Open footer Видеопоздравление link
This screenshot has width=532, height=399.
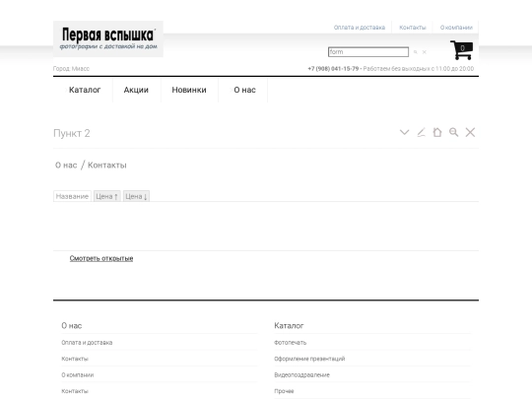(302, 375)
